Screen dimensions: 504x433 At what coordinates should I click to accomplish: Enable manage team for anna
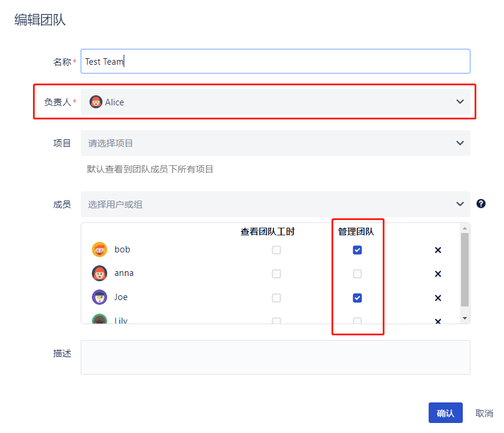[x=357, y=274]
